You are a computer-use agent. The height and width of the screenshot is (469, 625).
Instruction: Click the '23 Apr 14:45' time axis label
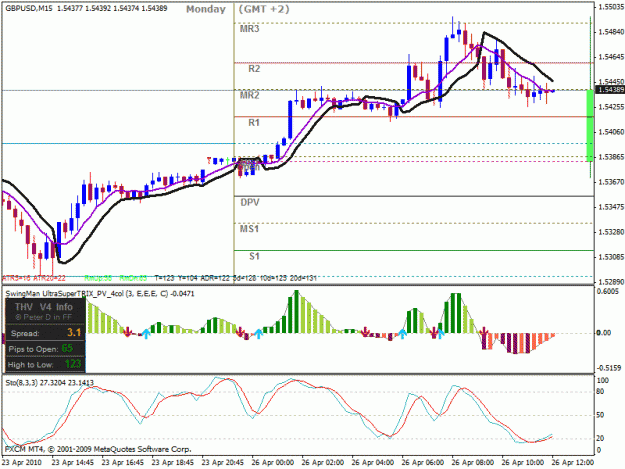point(73,463)
